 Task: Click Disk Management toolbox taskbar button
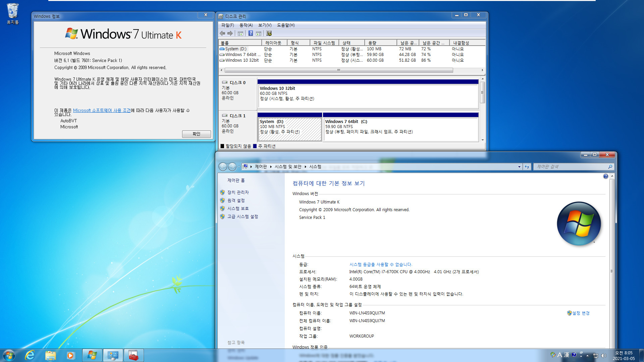[x=133, y=355]
